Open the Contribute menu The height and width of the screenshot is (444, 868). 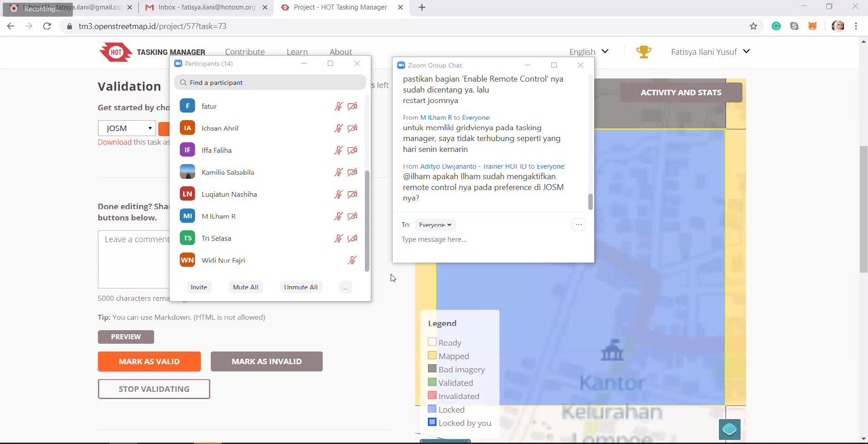[x=245, y=52]
